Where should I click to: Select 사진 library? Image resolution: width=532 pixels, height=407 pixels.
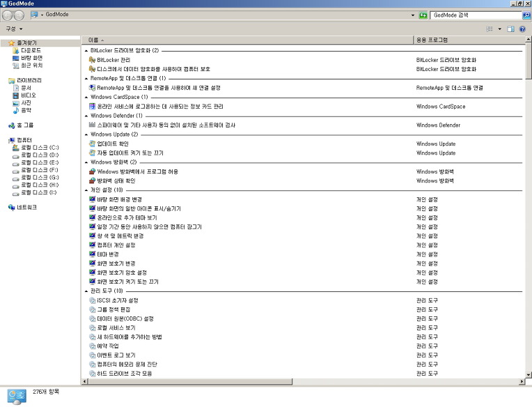(x=26, y=102)
